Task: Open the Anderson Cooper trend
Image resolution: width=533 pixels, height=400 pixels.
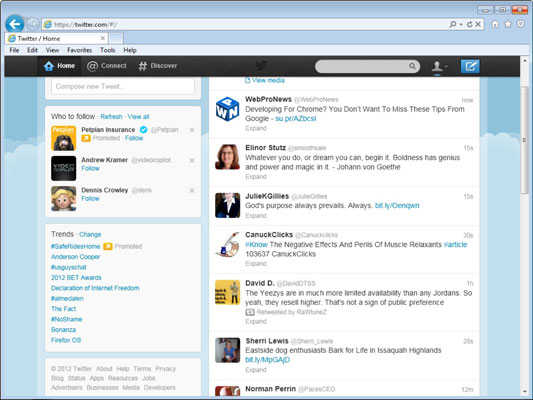Action: click(75, 257)
